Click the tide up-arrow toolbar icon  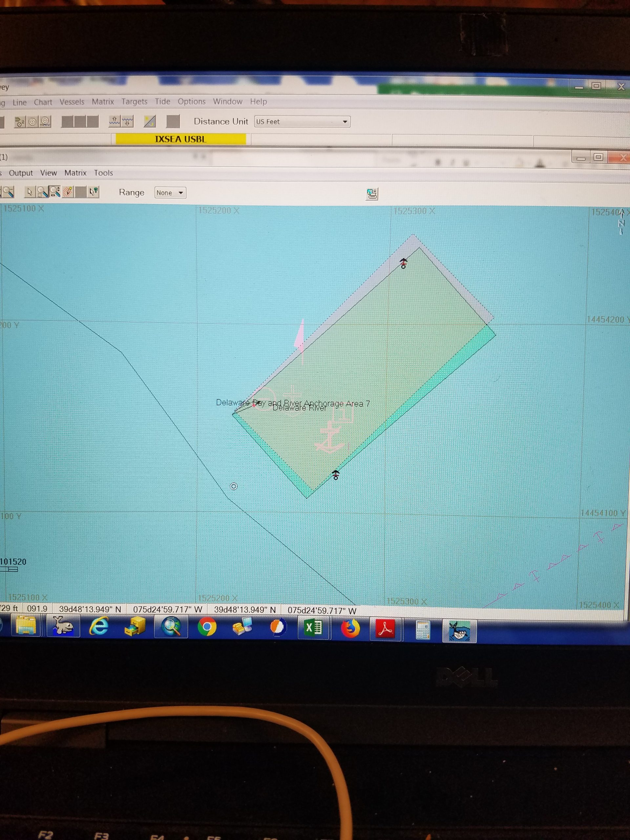115,121
